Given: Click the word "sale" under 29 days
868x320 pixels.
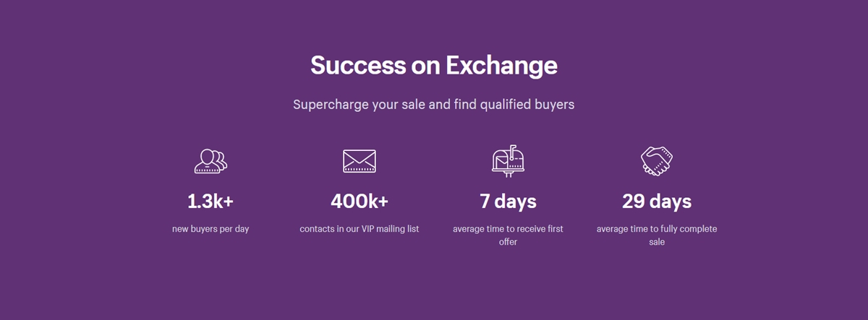Looking at the screenshot, I should pyautogui.click(x=657, y=242).
